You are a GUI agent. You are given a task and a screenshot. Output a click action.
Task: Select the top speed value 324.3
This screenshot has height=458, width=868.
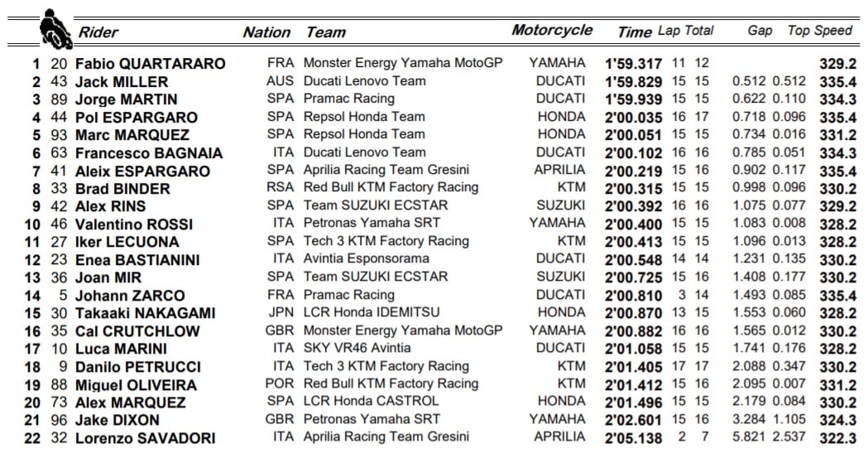click(x=837, y=419)
